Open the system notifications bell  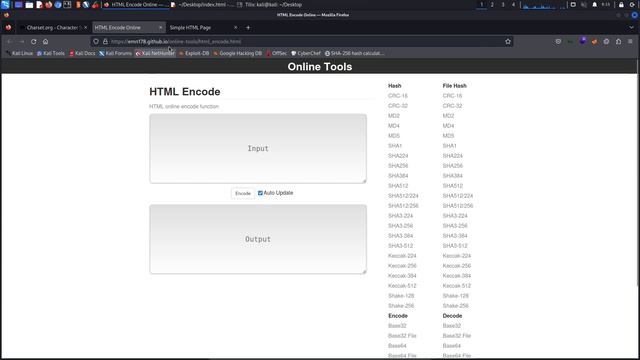594,5
